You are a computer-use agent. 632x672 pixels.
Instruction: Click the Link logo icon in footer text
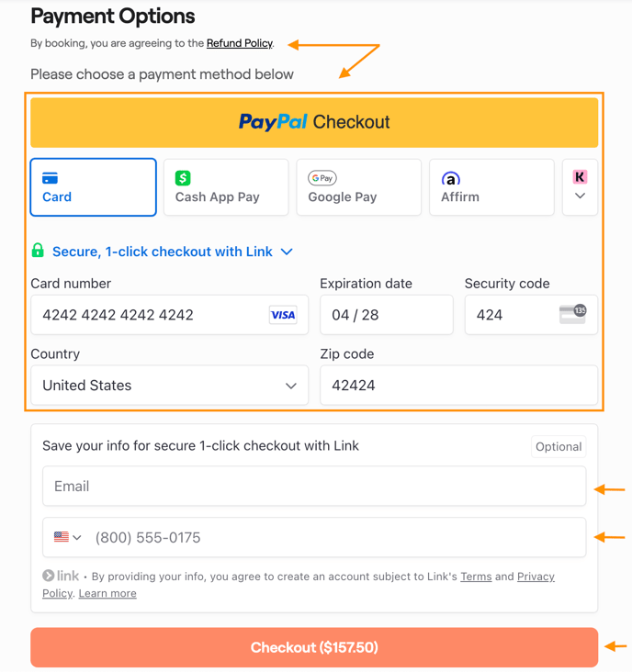61,576
